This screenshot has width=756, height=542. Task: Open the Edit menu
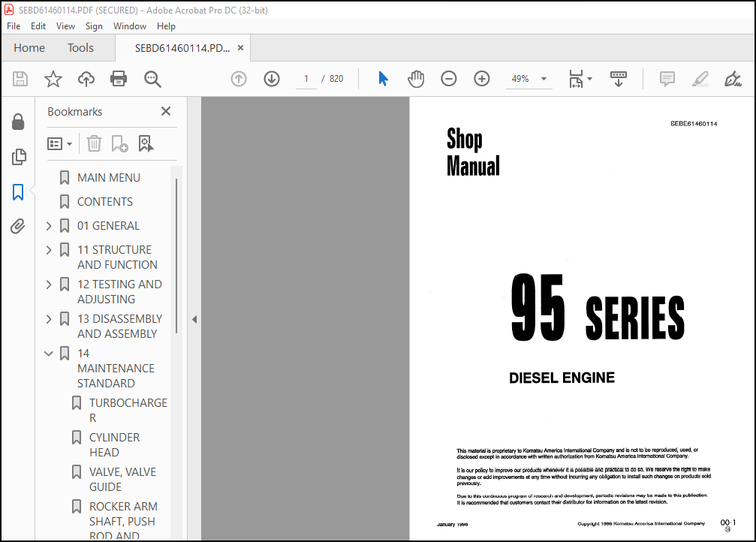[x=38, y=26]
